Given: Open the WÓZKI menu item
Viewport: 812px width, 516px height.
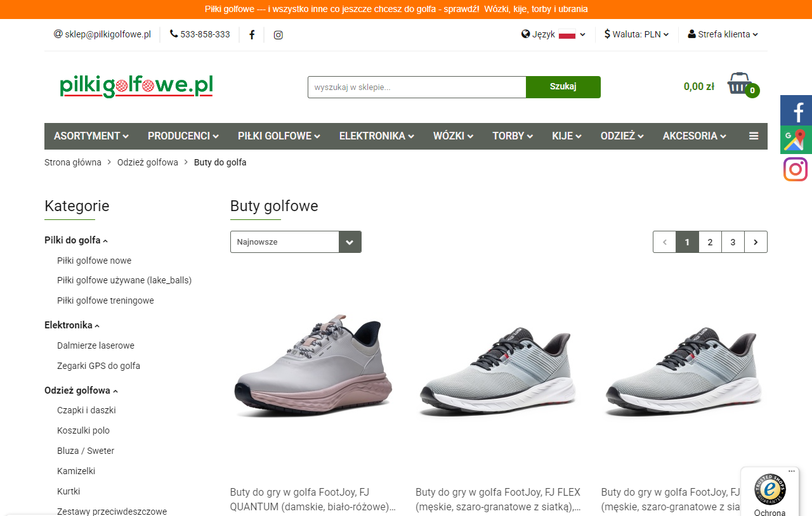Looking at the screenshot, I should pyautogui.click(x=453, y=136).
